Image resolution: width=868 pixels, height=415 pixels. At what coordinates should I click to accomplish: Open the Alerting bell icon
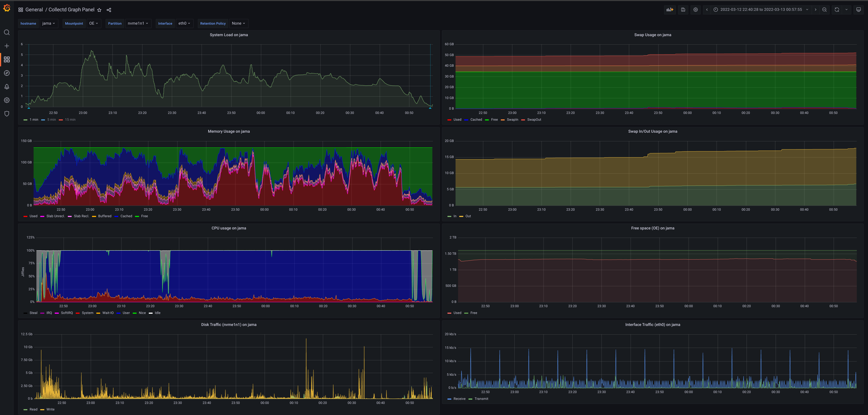click(7, 87)
